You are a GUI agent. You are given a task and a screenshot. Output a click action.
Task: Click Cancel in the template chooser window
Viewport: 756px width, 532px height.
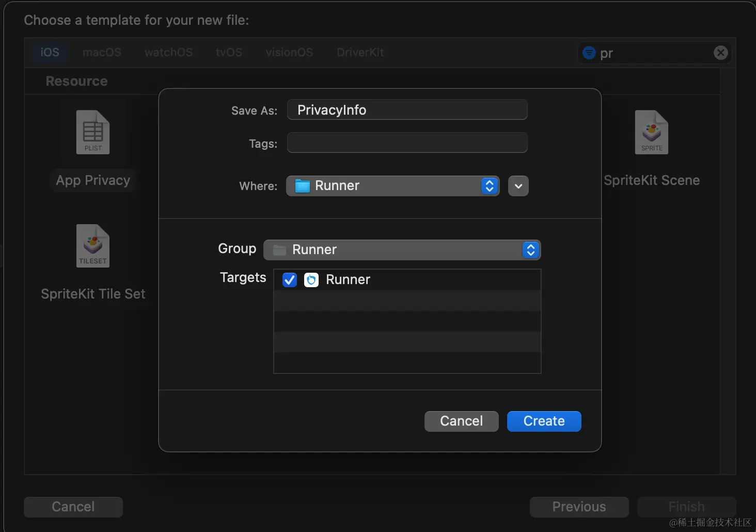[x=73, y=507]
